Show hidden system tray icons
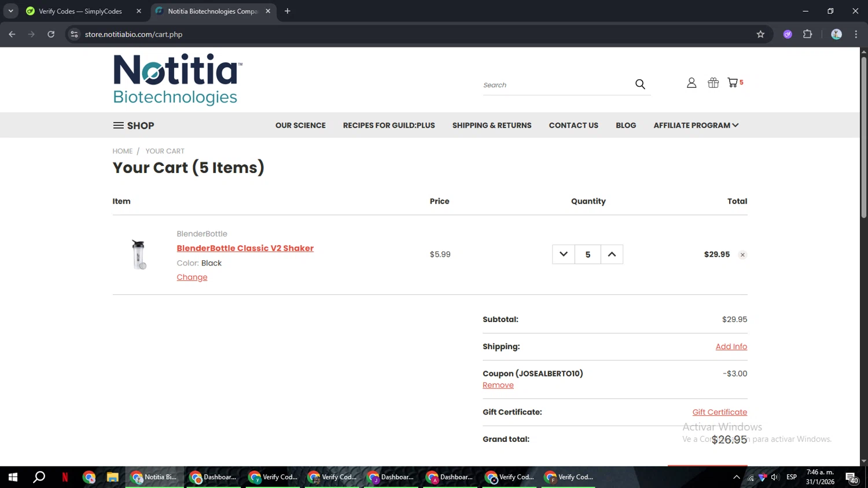This screenshot has width=868, height=488. (736, 477)
